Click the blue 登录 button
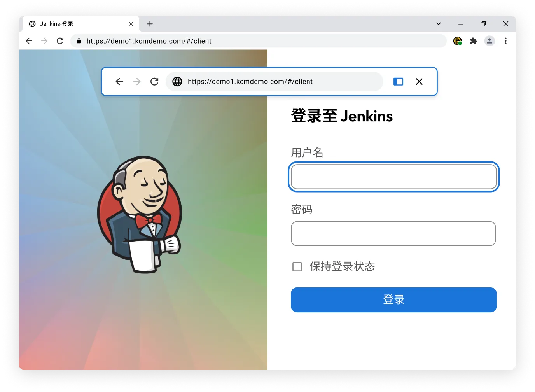This screenshot has width=535, height=392. (393, 299)
